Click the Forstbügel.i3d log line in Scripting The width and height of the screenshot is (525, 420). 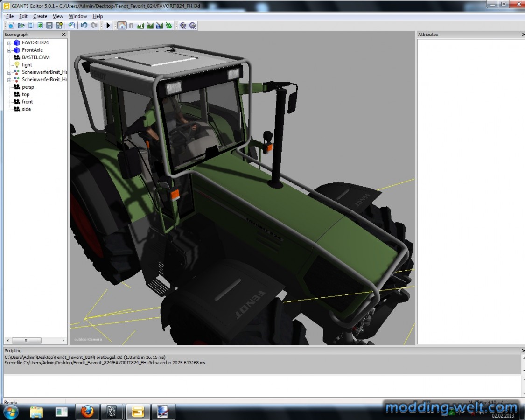pos(85,357)
